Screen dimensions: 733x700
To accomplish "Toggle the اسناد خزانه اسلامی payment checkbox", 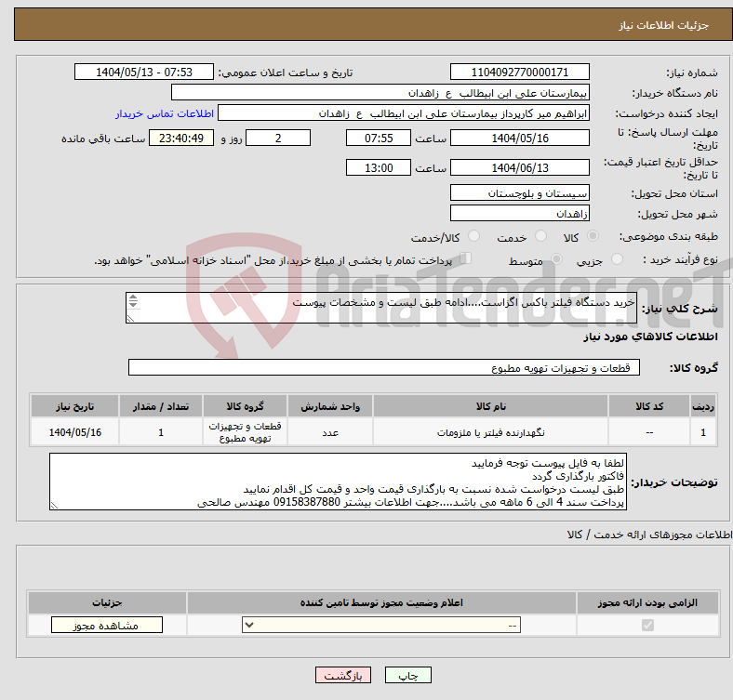I will point(465,258).
